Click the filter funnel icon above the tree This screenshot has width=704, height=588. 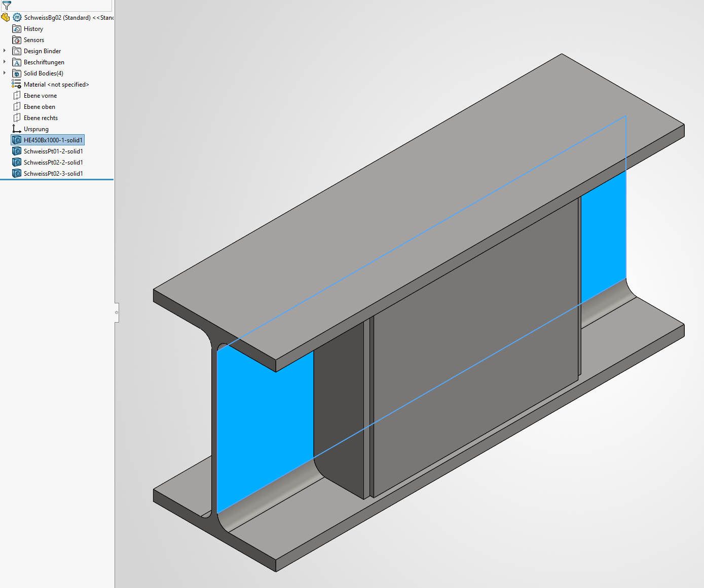coord(7,6)
